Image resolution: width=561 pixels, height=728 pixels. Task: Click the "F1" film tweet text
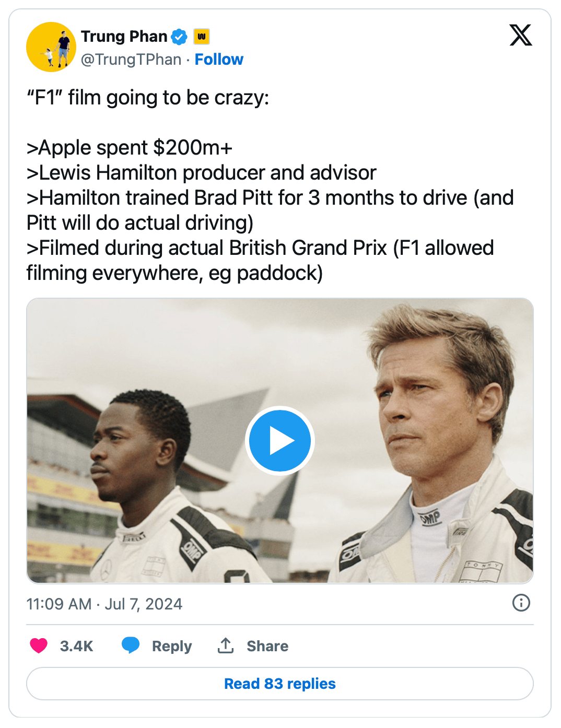pos(148,98)
